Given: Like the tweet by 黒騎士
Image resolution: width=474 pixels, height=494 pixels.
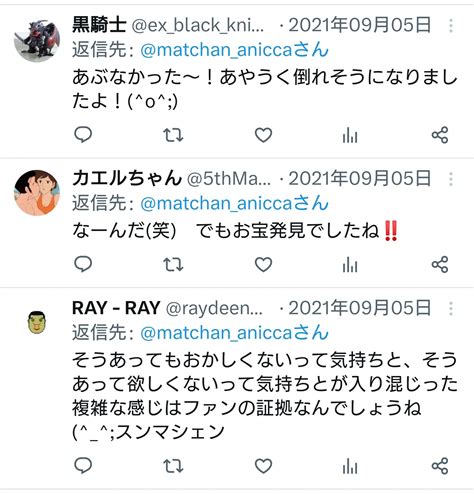Looking at the screenshot, I should pos(263,135).
